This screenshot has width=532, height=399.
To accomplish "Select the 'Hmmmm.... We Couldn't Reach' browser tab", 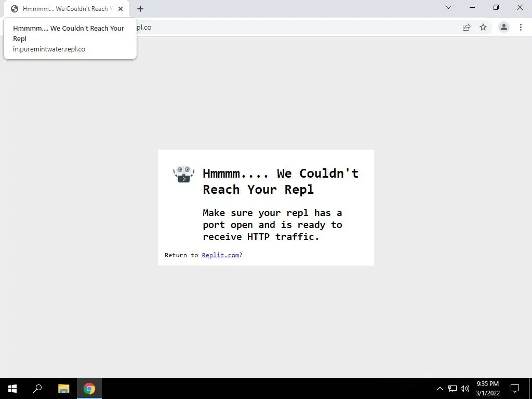I will (x=66, y=9).
